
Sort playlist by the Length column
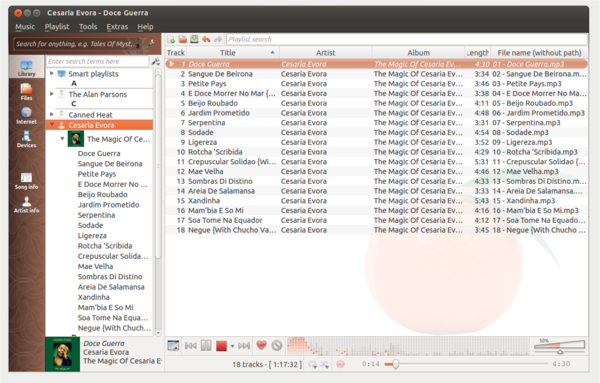pyautogui.click(x=478, y=52)
